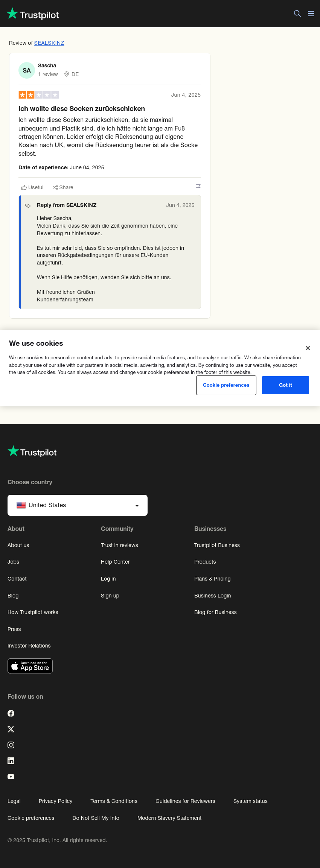
Task: Accept cookies with Got it button
Action: (x=285, y=385)
